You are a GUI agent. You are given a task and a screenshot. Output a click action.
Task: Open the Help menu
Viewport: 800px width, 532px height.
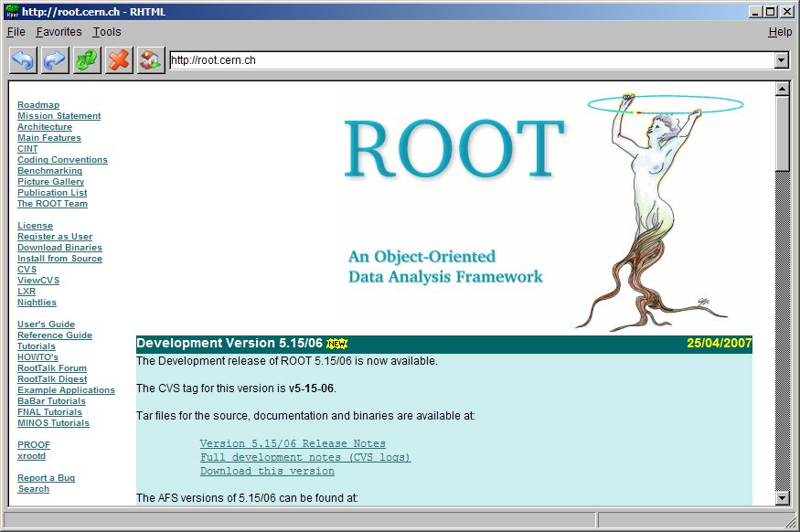pos(781,32)
